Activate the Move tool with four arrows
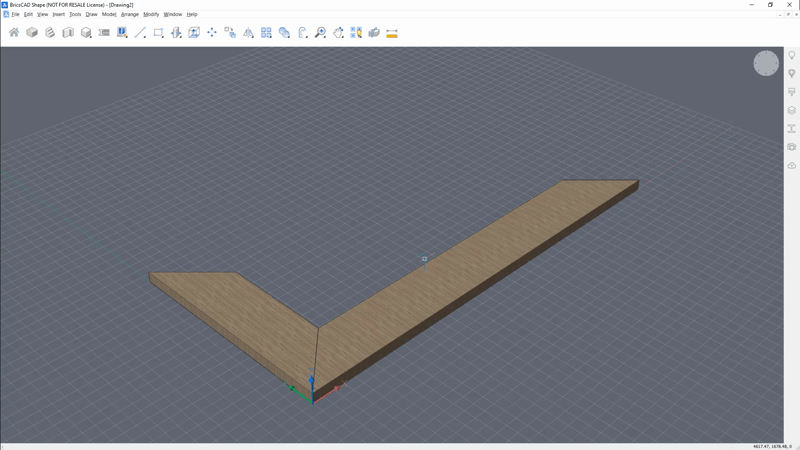 [x=212, y=33]
